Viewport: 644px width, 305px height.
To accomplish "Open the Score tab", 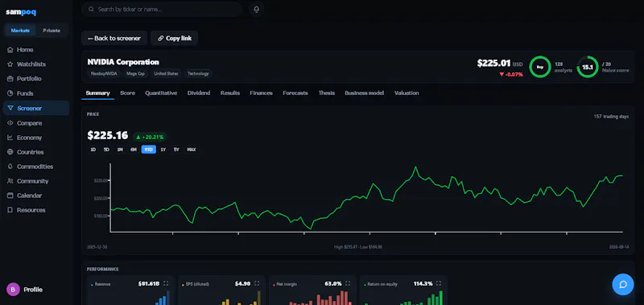I will coord(127,93).
